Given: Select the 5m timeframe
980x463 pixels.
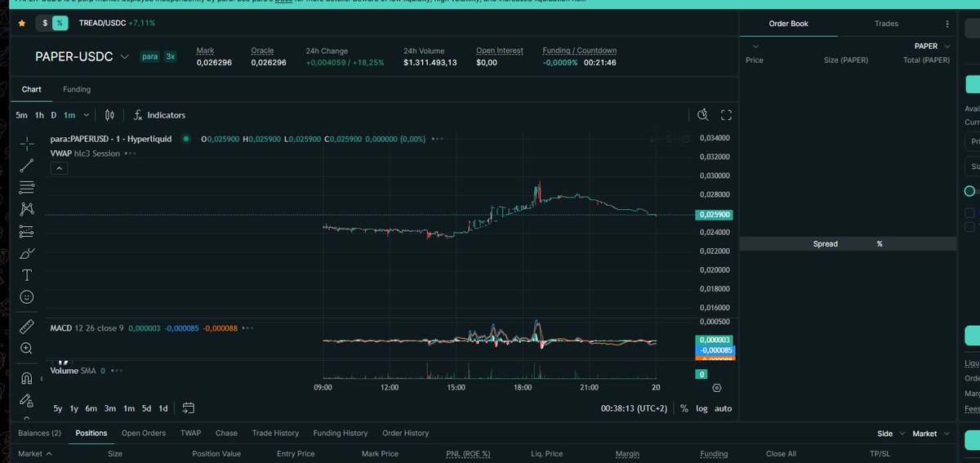Looking at the screenshot, I should [21, 115].
